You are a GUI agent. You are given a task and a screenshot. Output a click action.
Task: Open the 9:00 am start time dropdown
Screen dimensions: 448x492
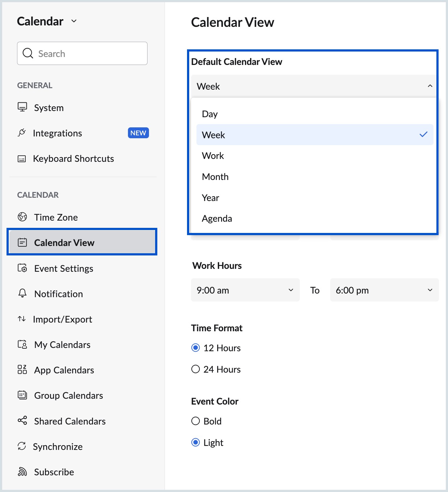[x=245, y=290]
